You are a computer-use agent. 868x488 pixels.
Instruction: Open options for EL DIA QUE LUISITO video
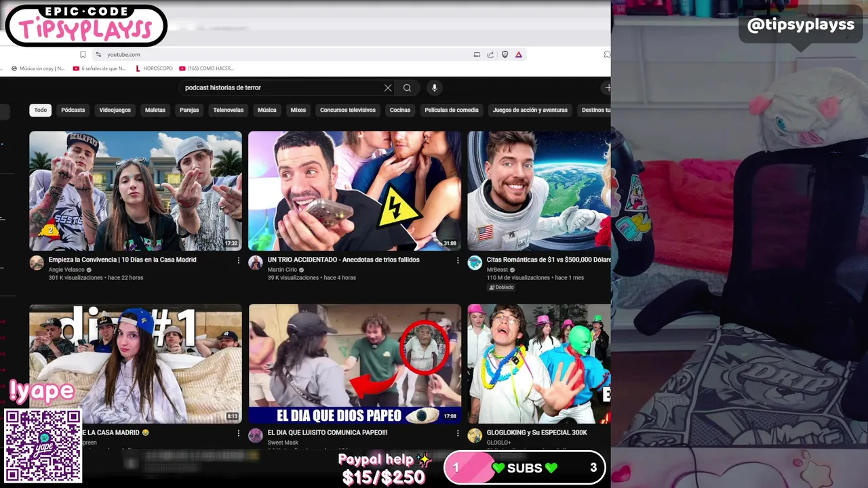[x=457, y=433]
